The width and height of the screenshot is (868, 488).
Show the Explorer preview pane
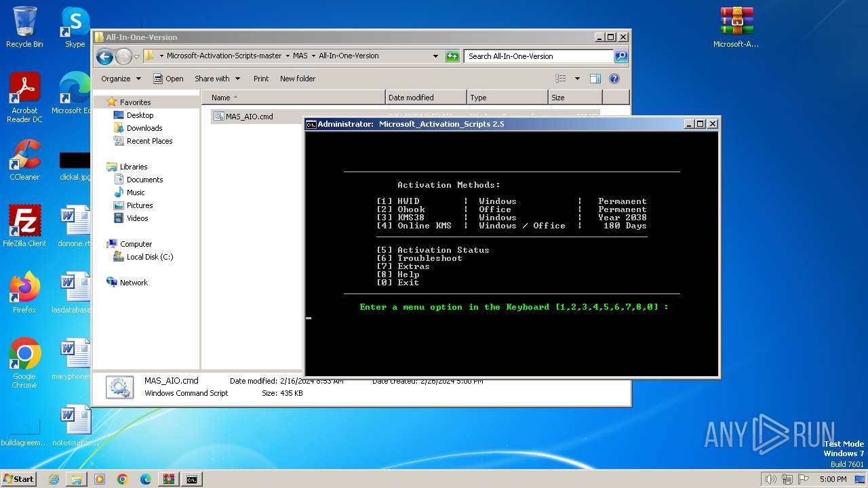tap(595, 79)
